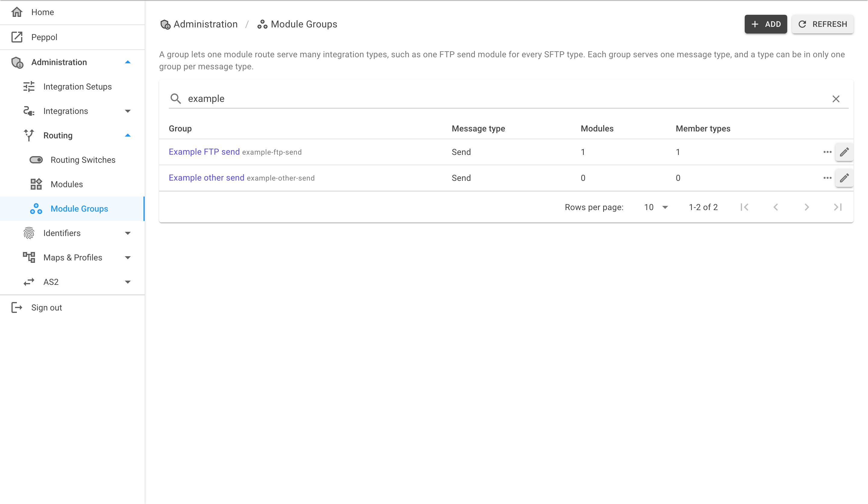Jump to first page arrow
The image size is (868, 504).
744,207
